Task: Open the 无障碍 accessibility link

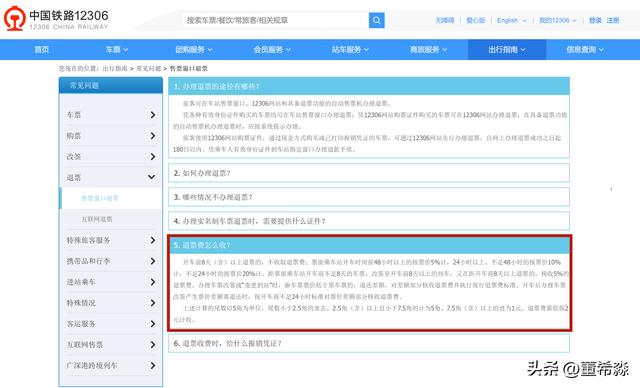Action: 444,20
